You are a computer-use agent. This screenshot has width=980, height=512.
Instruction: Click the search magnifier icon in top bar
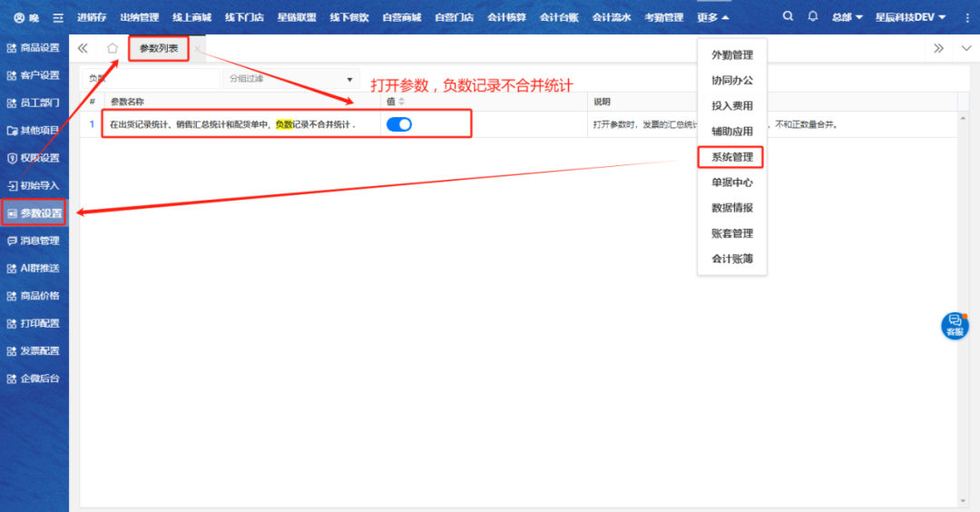788,16
